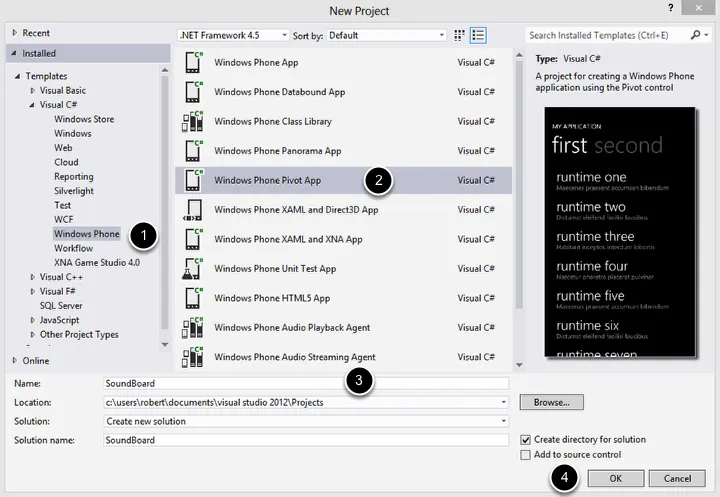Expand the Visual Basic tree node

point(32,90)
